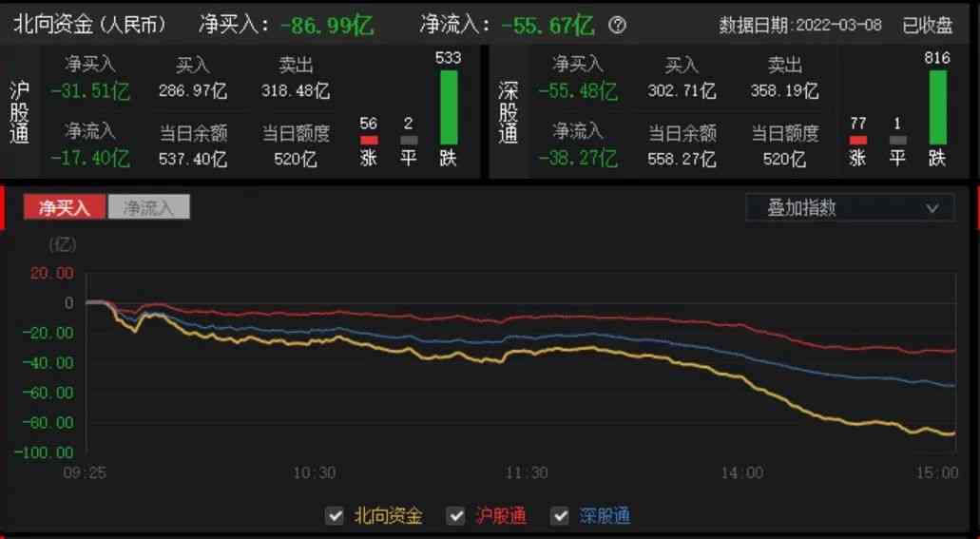Switch to the 净流入 tab
The width and height of the screenshot is (980, 539).
[149, 207]
